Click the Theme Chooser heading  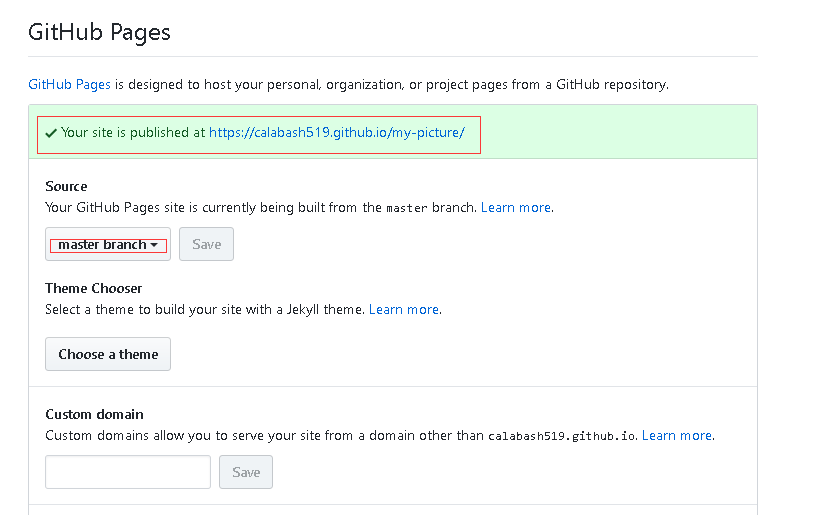pyautogui.click(x=93, y=288)
